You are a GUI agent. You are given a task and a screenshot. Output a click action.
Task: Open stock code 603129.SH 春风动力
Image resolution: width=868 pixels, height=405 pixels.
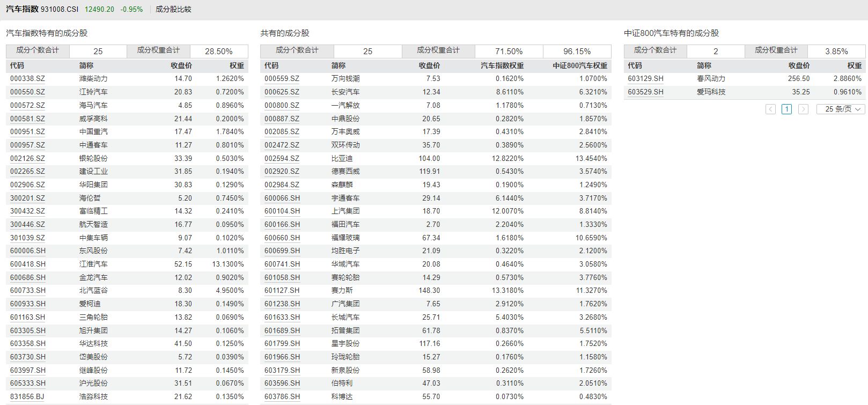click(x=645, y=79)
